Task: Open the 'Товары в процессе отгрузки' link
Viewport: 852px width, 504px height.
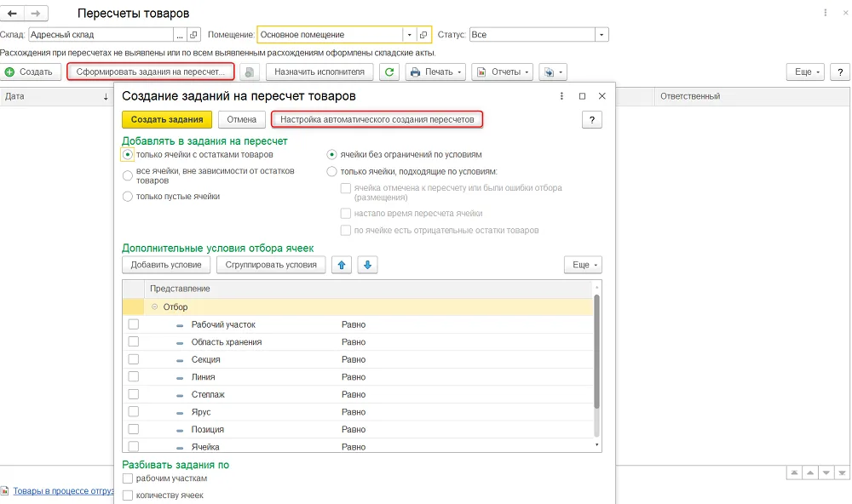Action: tap(63, 491)
